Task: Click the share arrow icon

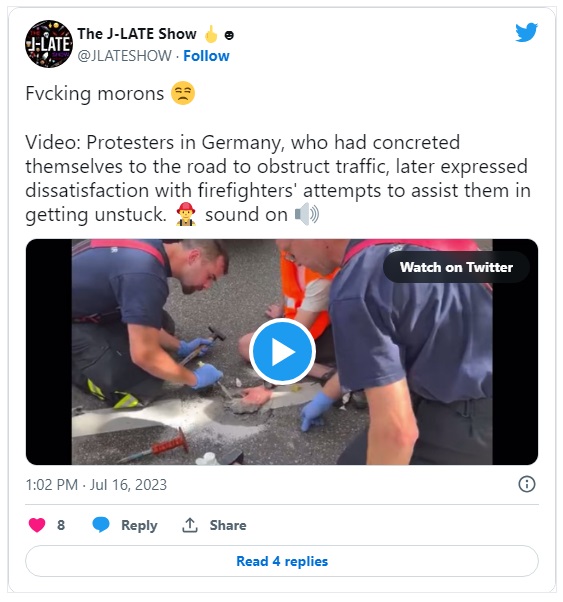Action: (x=190, y=525)
